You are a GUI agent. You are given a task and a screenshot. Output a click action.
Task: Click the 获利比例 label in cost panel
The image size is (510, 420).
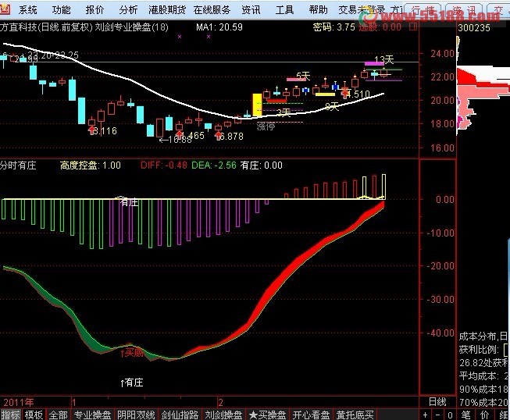479,350
